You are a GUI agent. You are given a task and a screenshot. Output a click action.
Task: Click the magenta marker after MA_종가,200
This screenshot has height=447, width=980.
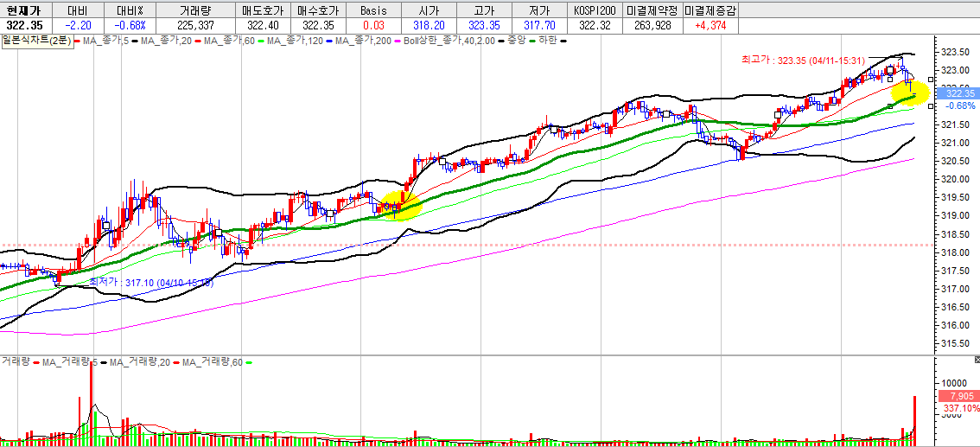click(x=398, y=42)
